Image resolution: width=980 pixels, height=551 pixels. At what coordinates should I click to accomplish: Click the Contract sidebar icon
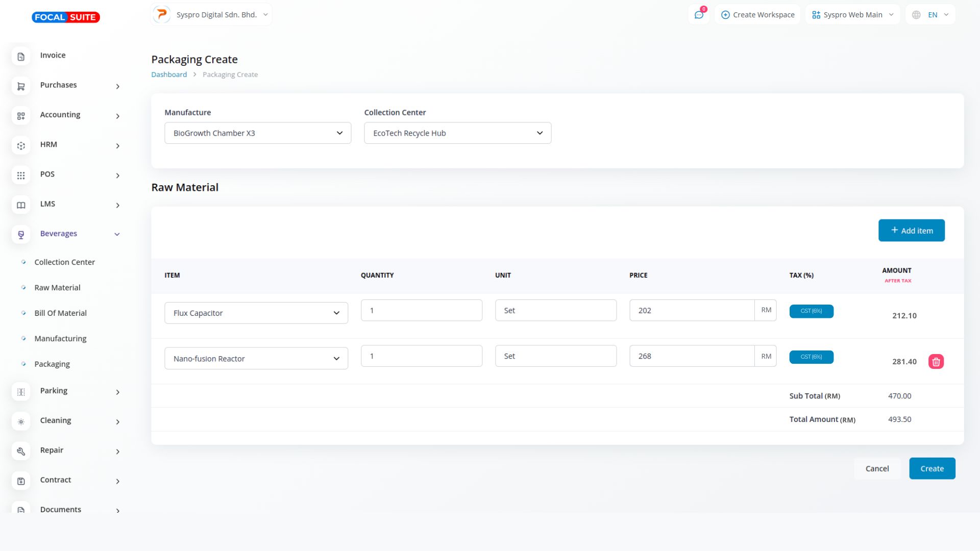pyautogui.click(x=21, y=481)
